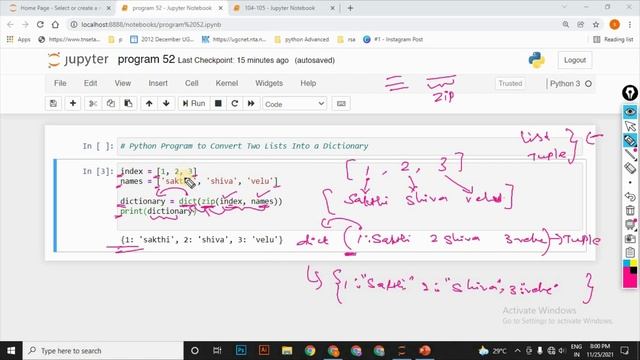Copy selected cells icon

click(x=111, y=104)
